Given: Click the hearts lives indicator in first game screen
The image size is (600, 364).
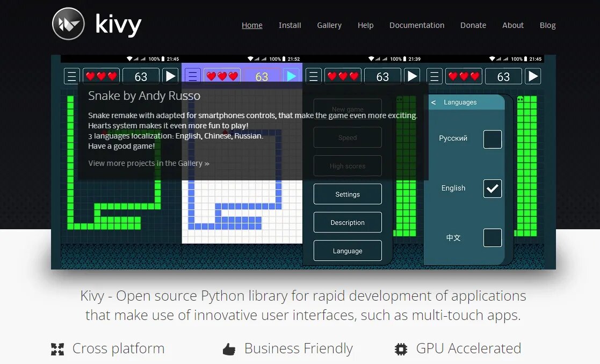Looking at the screenshot, I should click(x=101, y=76).
